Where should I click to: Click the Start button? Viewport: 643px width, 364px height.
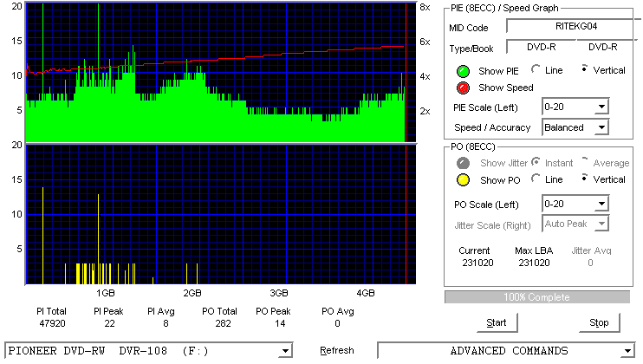pos(497,323)
